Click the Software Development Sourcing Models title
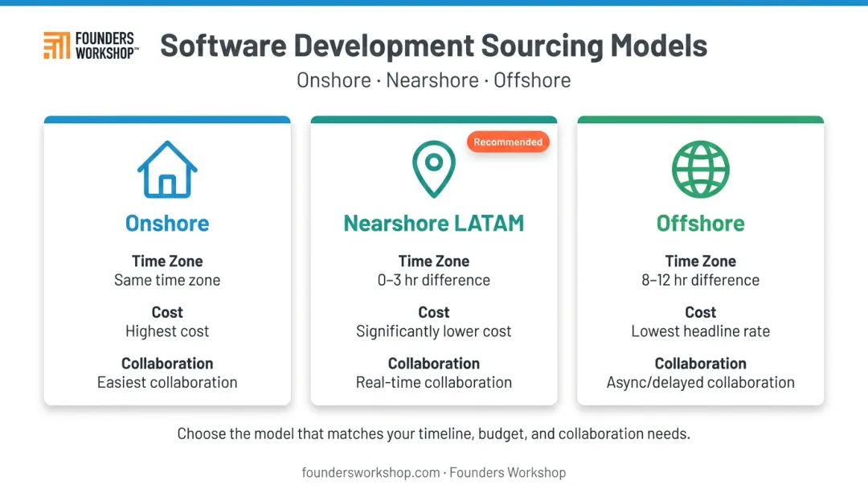The width and height of the screenshot is (868, 485). (x=434, y=46)
